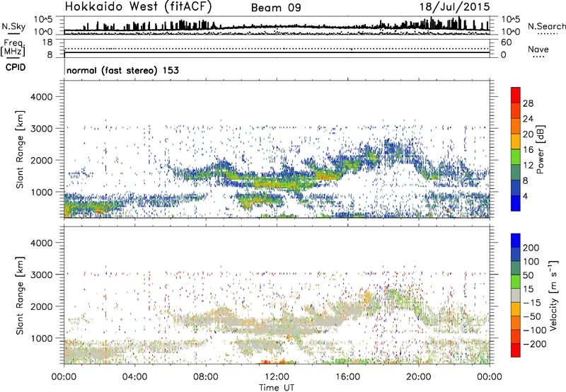The image size is (566, 392).
Task: Click the "N.Sky" legend label
Action: coord(13,26)
